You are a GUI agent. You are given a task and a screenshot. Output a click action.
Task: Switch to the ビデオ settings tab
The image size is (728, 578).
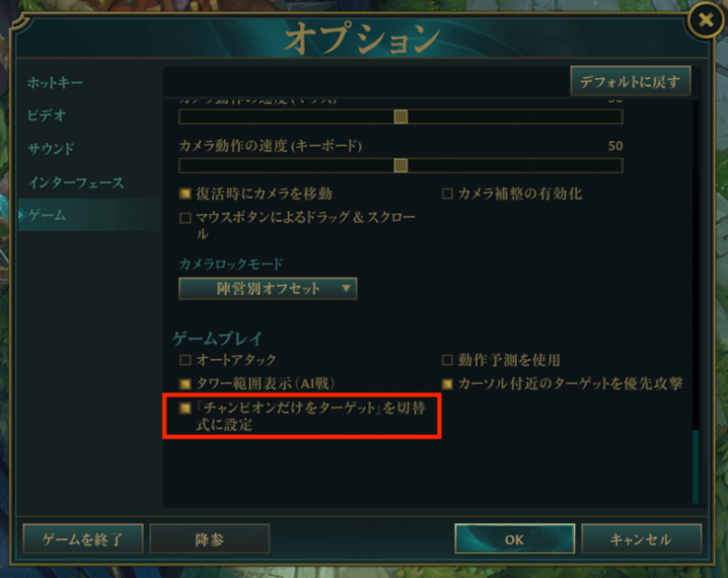pyautogui.click(x=46, y=115)
